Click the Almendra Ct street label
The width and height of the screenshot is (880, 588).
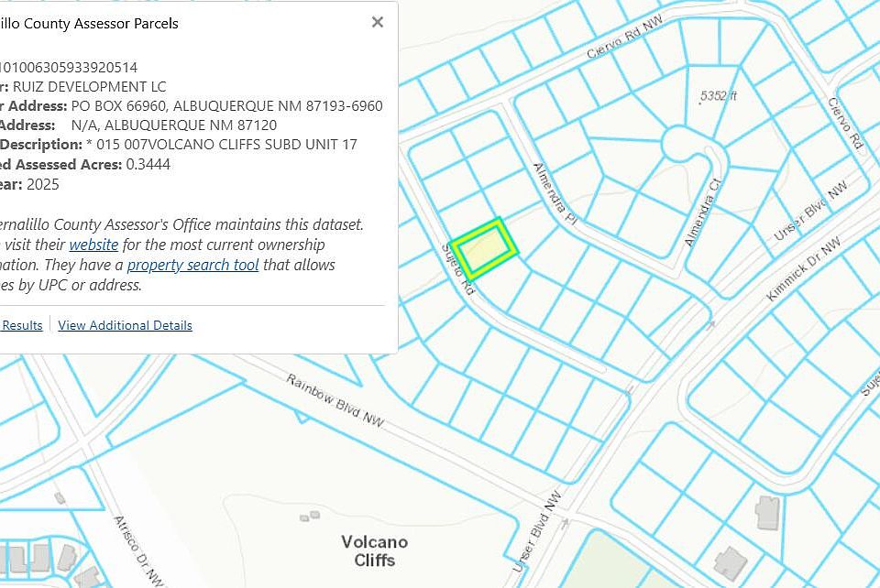pos(702,213)
